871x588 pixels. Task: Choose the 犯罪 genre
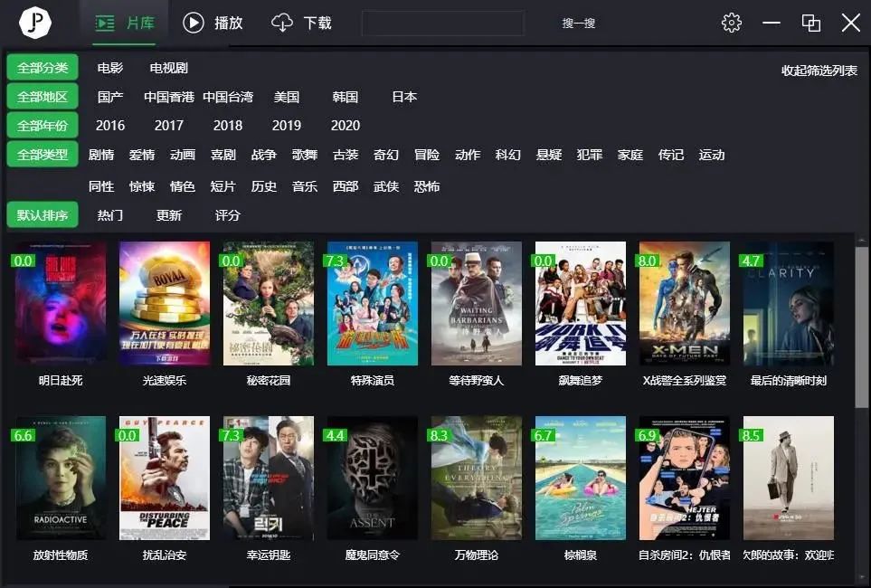(x=590, y=155)
